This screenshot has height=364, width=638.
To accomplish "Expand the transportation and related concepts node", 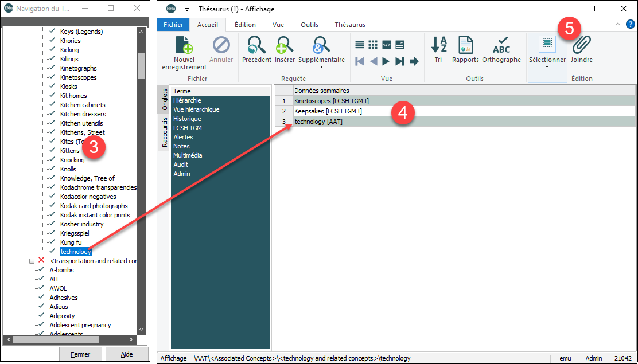I will pos(32,261).
